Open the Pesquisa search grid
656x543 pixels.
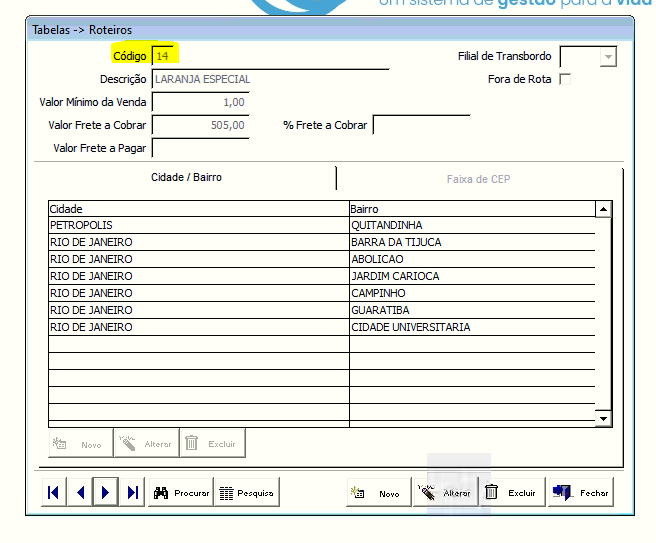[x=246, y=492]
